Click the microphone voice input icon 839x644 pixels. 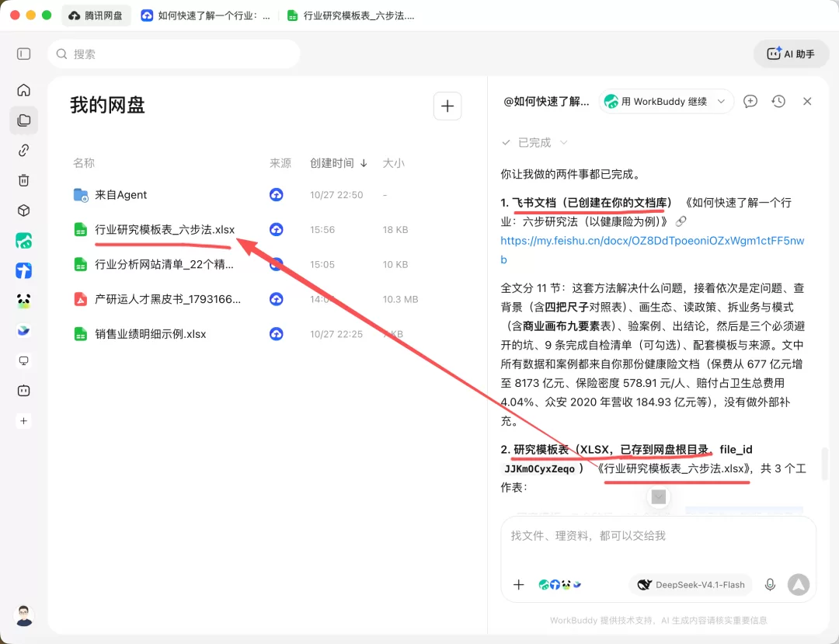coord(770,585)
